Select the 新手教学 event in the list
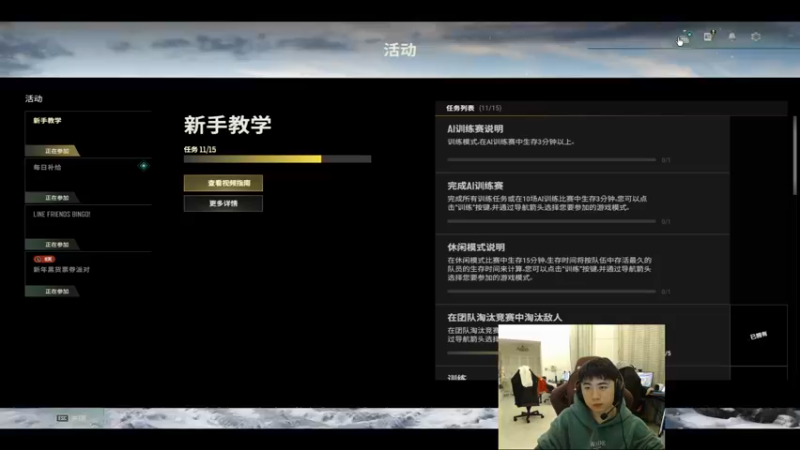 tap(88, 134)
